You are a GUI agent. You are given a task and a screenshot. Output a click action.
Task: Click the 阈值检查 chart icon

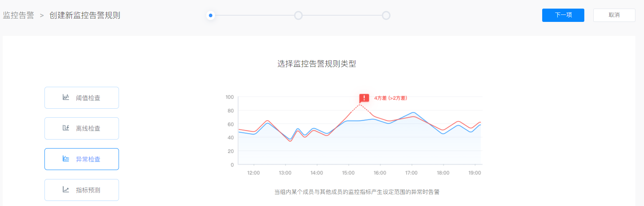[66, 97]
